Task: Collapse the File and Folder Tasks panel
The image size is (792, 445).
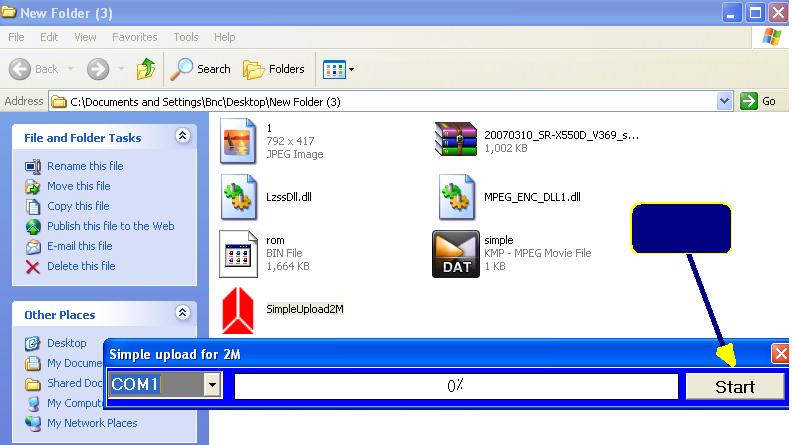Action: (x=182, y=137)
